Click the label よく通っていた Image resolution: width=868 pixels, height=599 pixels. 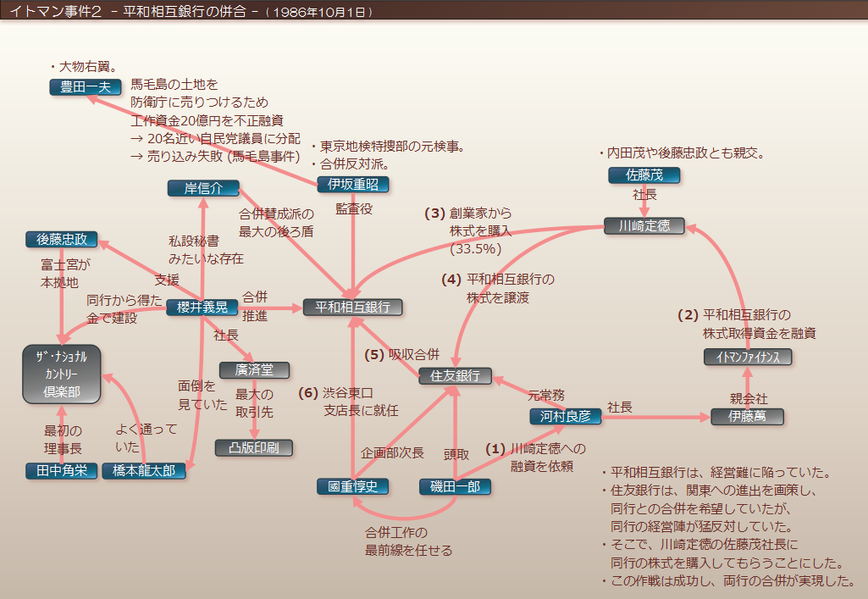[147, 438]
